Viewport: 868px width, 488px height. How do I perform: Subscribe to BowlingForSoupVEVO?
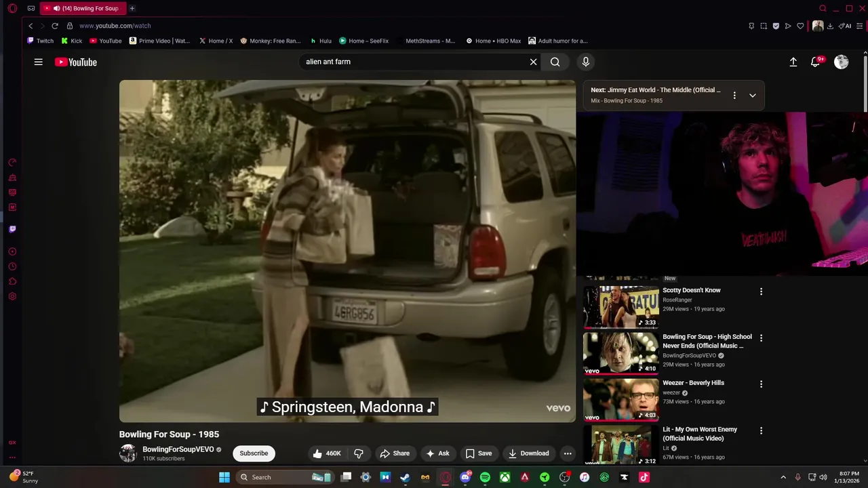[254, 453]
